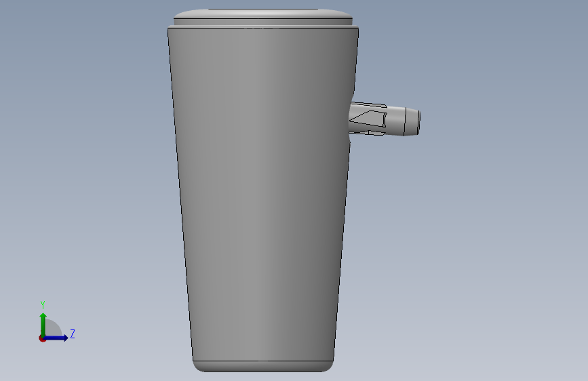Click the blue Z axis arrow of the triad

click(56, 338)
